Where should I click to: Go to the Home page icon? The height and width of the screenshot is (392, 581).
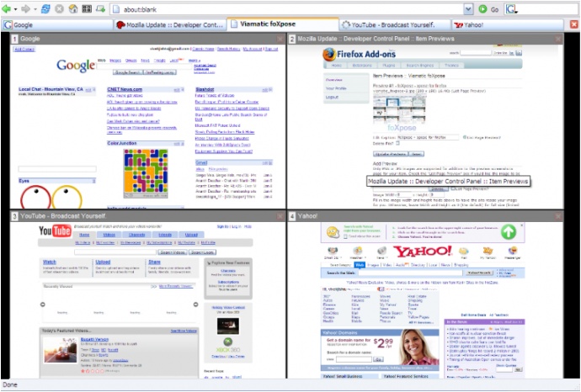coord(73,8)
